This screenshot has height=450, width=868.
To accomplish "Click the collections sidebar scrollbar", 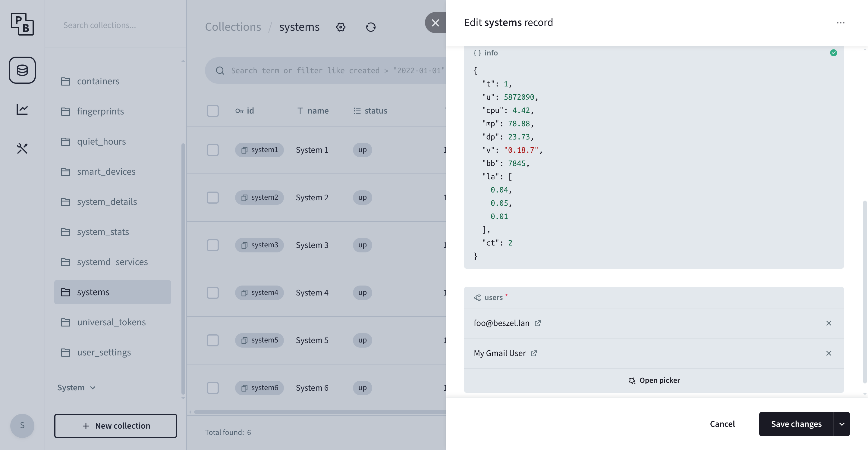I will [x=183, y=269].
